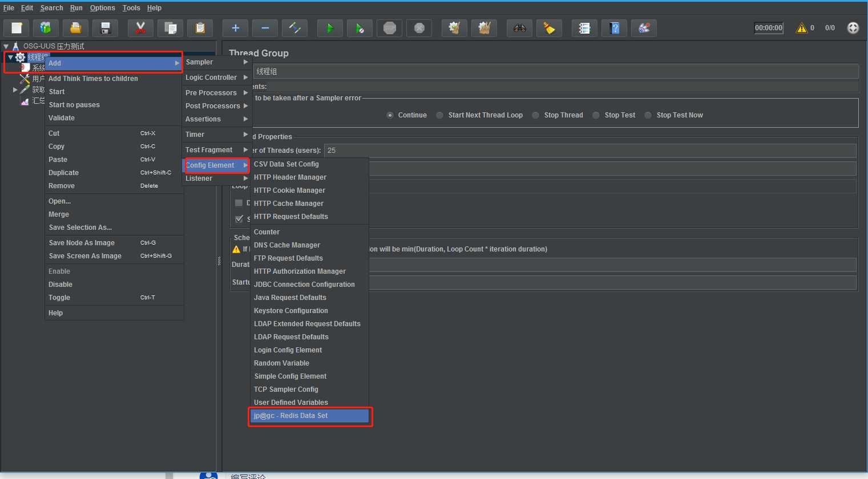The image size is (868, 479).
Task: Open the Templates toolbar icon
Action: [46, 28]
